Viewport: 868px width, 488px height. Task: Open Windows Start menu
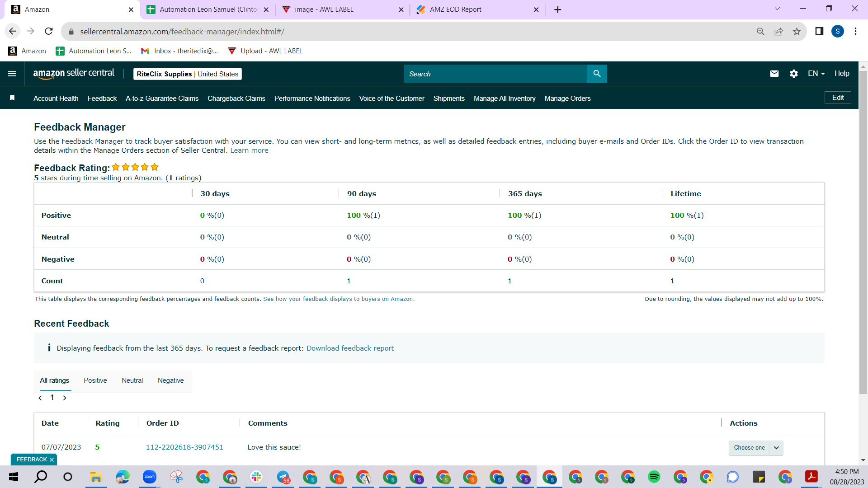pyautogui.click(x=14, y=477)
